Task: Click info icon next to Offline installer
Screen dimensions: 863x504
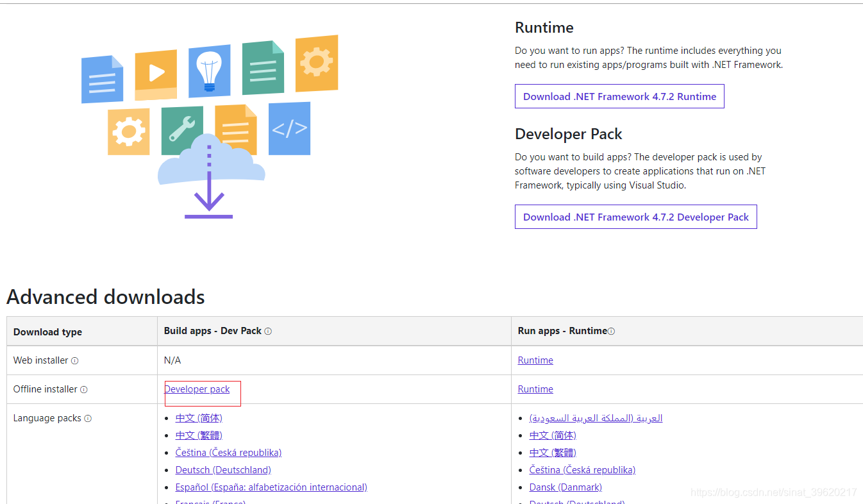Action: pyautogui.click(x=84, y=390)
